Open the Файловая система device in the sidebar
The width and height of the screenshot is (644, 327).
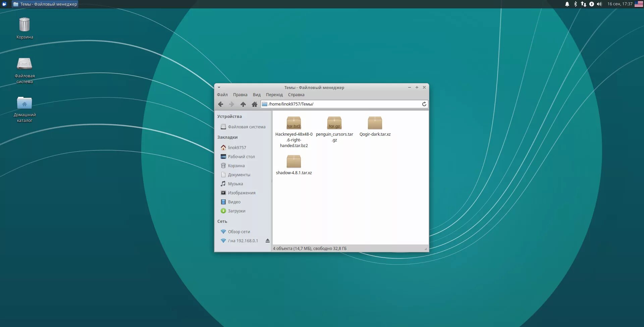(247, 127)
